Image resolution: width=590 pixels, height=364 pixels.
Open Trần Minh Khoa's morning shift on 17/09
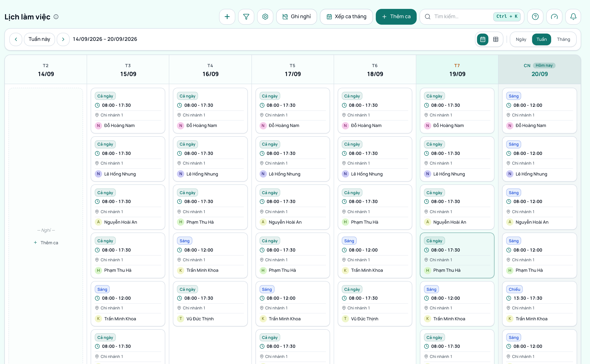[x=293, y=304]
